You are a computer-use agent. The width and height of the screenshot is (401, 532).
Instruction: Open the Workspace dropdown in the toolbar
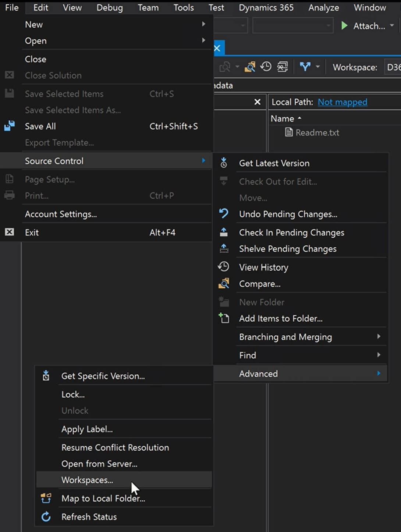(393, 67)
